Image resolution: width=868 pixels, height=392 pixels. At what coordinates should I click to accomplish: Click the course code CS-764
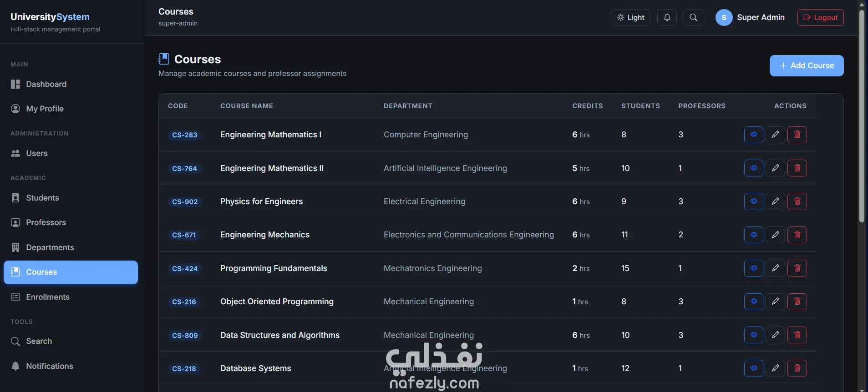(x=185, y=168)
